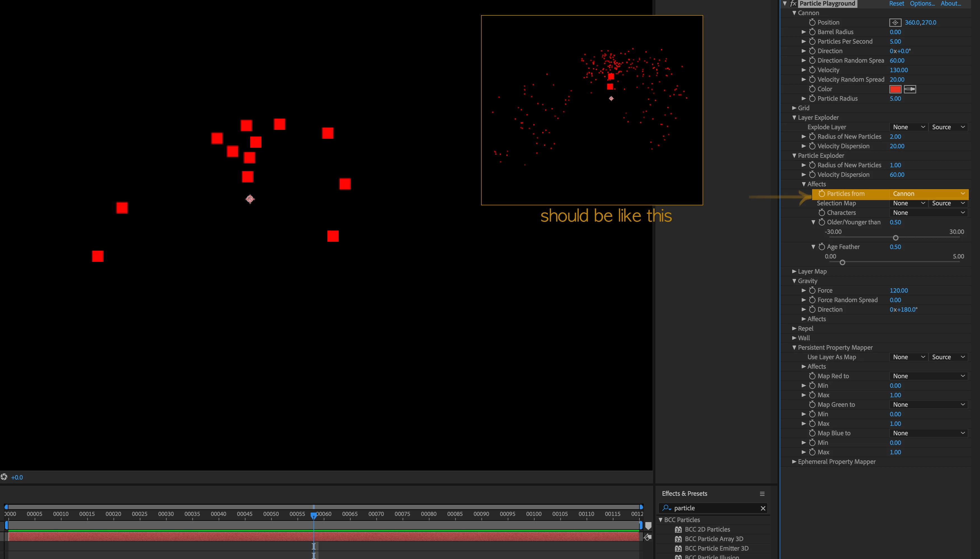Select BCC 2D Particles preset
The image size is (980, 559).
tap(707, 529)
